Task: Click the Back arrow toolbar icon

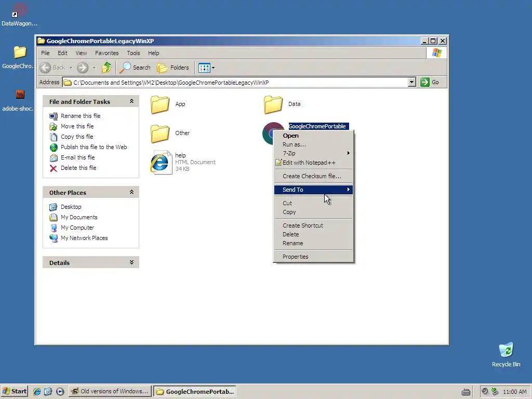Action: point(45,68)
